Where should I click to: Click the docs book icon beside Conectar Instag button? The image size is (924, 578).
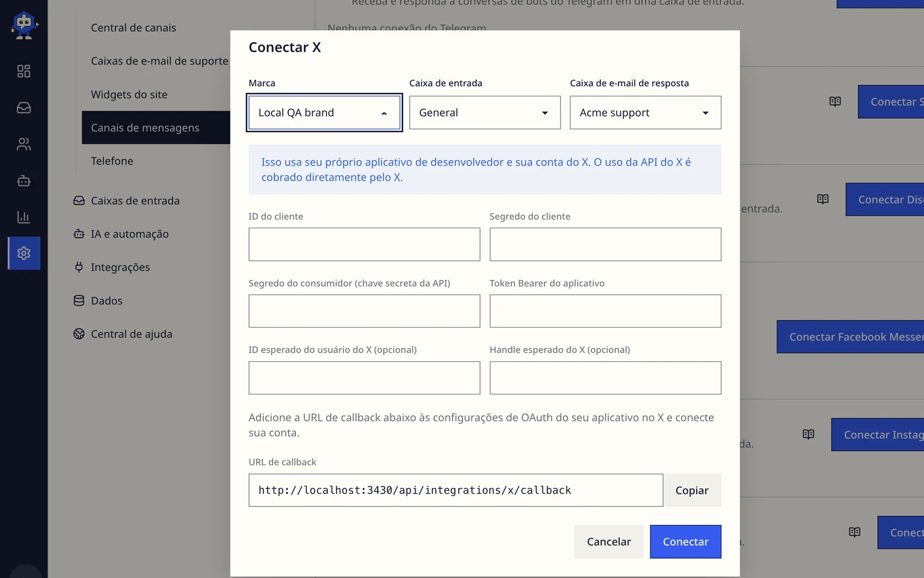(808, 434)
